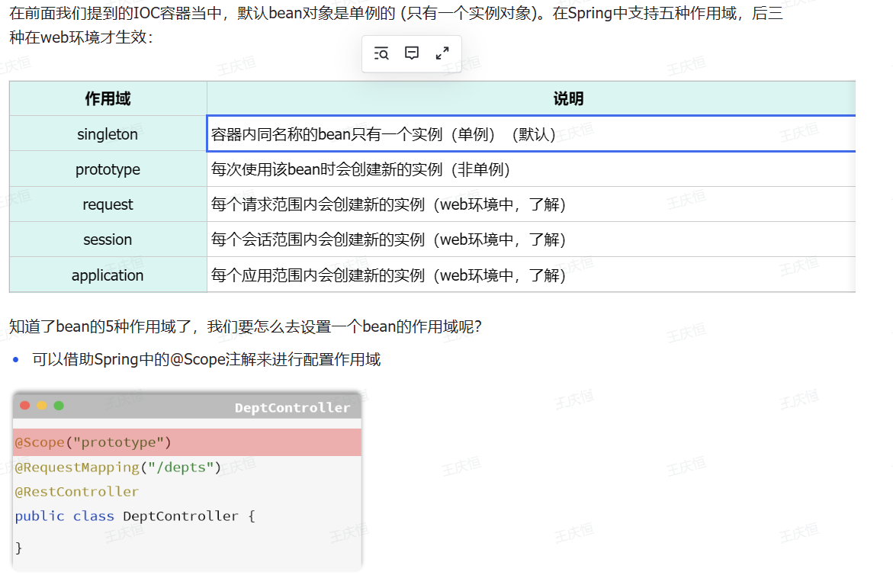Click the DeptController title in code header
The width and height of the screenshot is (893, 588).
(x=292, y=408)
